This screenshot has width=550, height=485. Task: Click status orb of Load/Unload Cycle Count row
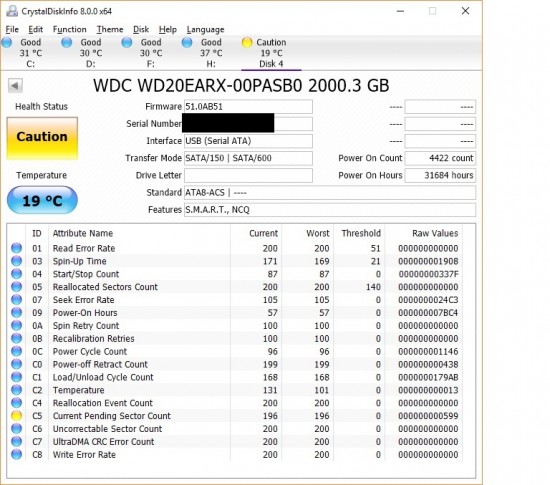[16, 377]
